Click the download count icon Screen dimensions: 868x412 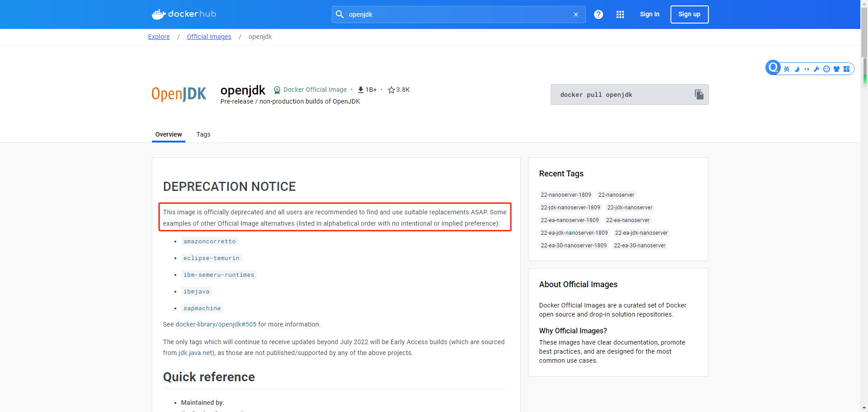pyautogui.click(x=361, y=90)
